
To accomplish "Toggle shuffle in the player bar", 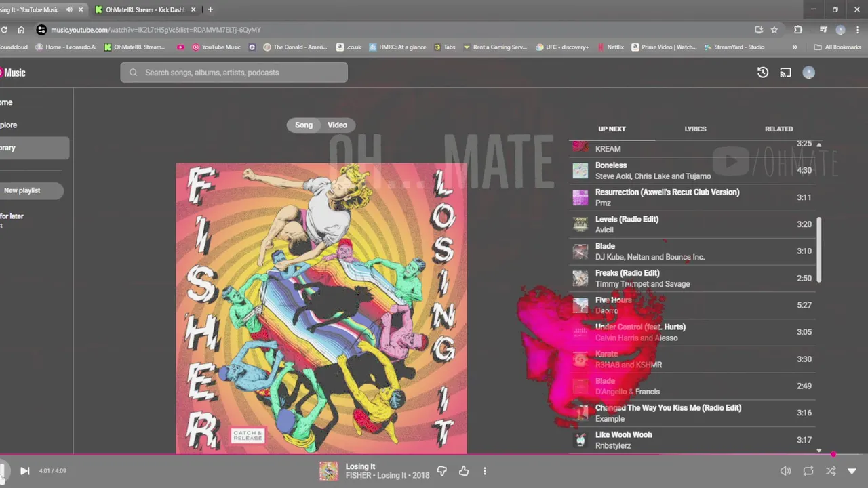I will (x=831, y=470).
